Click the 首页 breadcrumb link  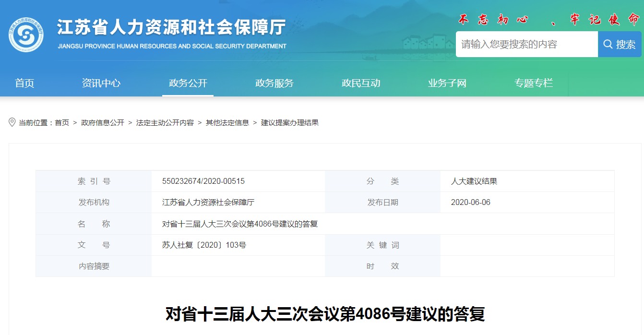click(62, 123)
